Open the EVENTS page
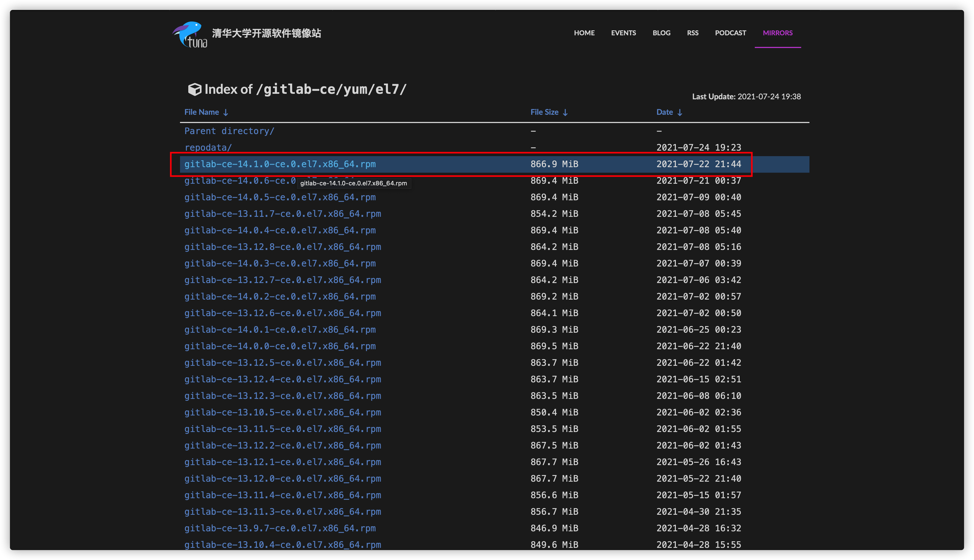974x560 pixels. [623, 33]
